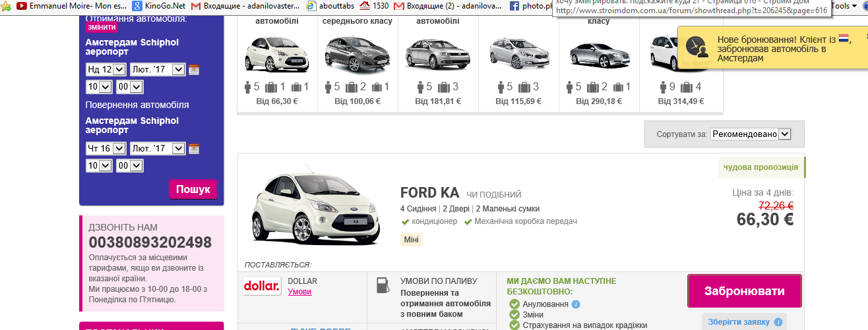
Task: Click the УМОВИ ПО ПАЛИВУ heading
Action: [x=439, y=281]
